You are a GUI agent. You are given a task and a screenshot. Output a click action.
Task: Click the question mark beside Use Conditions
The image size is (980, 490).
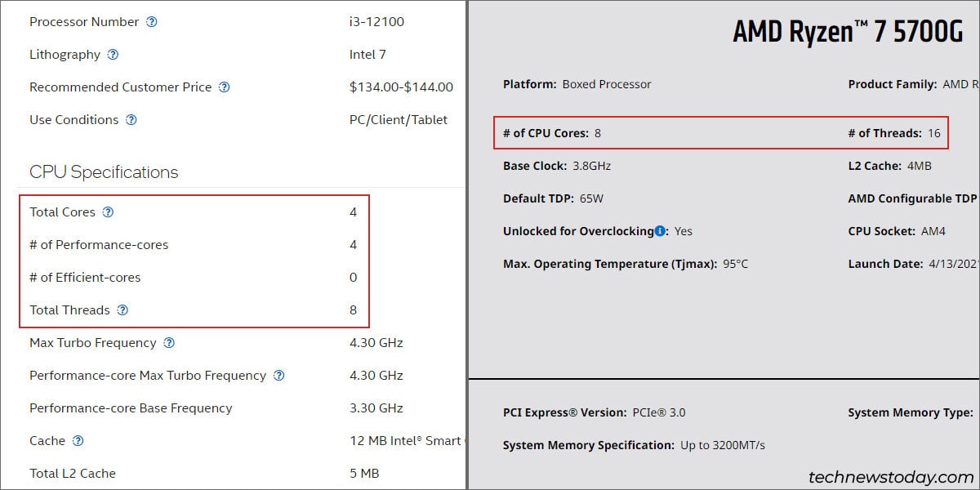pos(131,120)
